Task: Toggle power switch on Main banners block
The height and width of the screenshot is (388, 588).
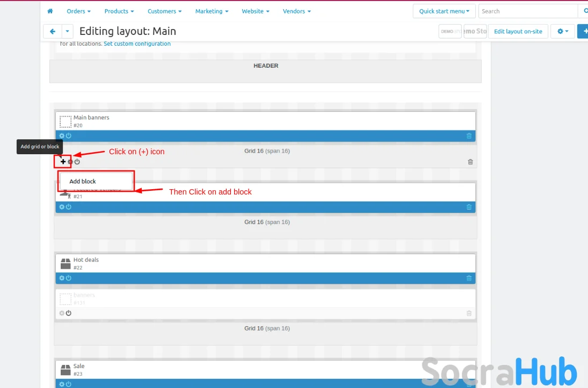Action: 69,136
